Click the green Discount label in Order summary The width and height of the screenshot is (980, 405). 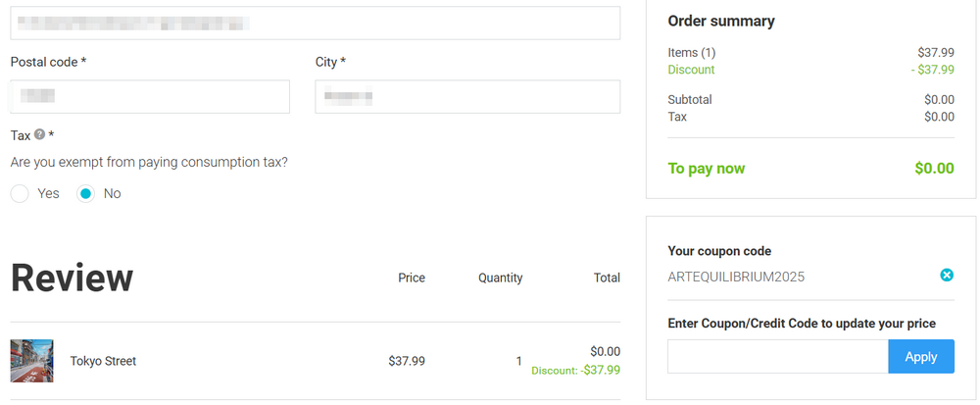click(x=691, y=70)
